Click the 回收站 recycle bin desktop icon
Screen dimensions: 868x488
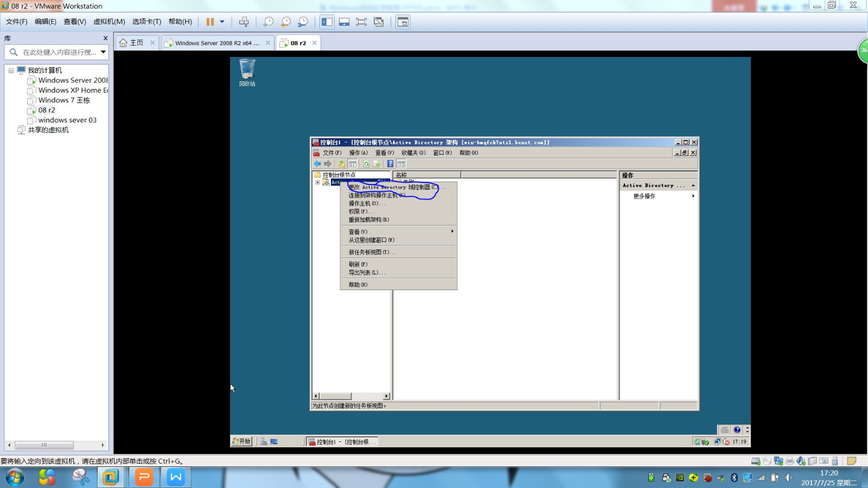pos(247,73)
